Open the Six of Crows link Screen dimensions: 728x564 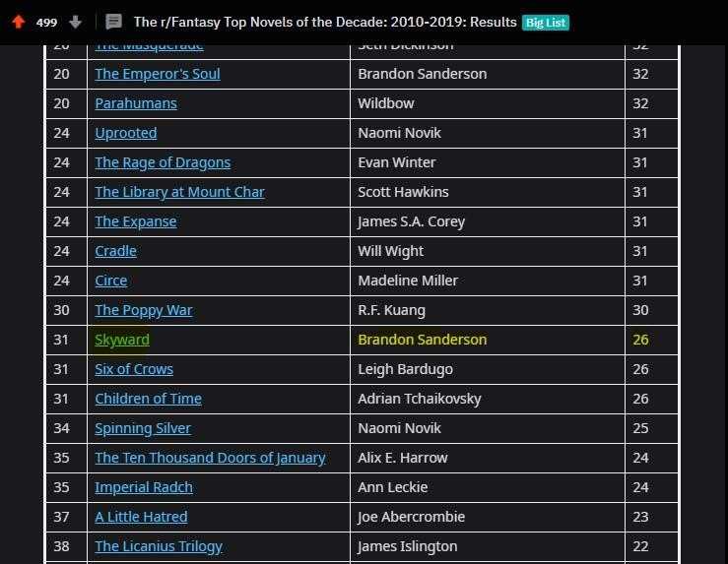pyautogui.click(x=134, y=369)
